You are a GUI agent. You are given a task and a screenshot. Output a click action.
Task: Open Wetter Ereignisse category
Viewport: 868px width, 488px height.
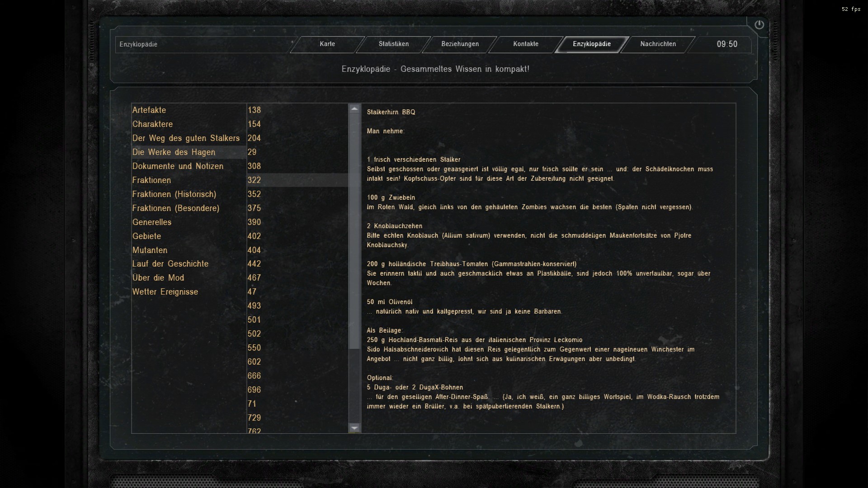click(x=165, y=292)
